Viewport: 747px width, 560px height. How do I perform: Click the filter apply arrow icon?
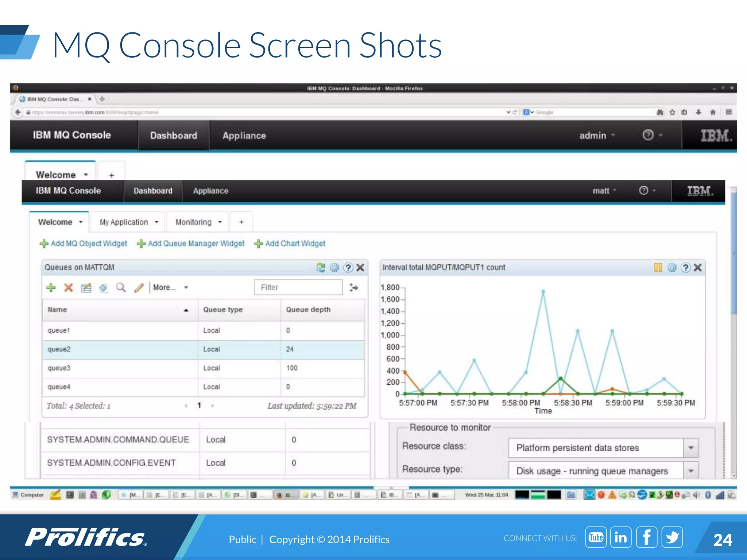353,288
